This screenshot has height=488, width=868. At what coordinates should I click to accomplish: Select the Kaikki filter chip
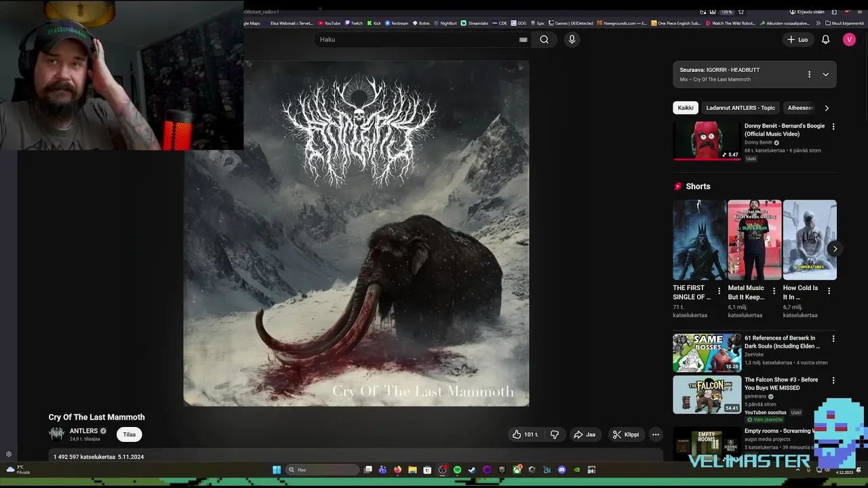(686, 108)
